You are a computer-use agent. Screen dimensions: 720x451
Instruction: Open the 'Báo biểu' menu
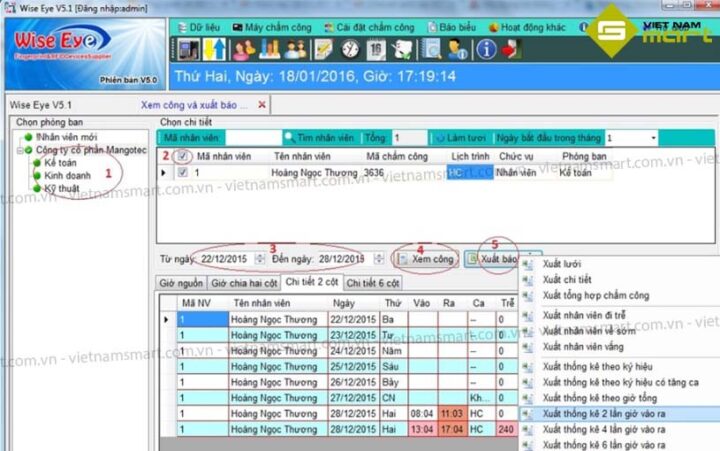pyautogui.click(x=457, y=27)
